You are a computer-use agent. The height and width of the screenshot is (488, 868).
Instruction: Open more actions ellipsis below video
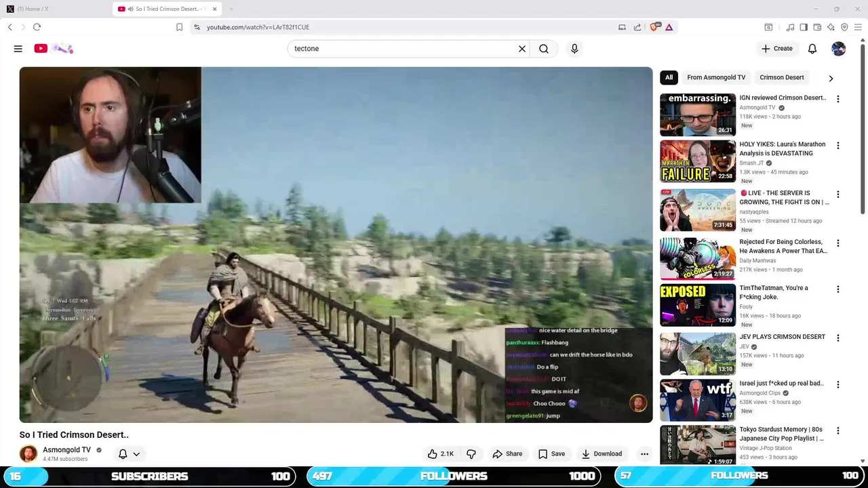[645, 454]
